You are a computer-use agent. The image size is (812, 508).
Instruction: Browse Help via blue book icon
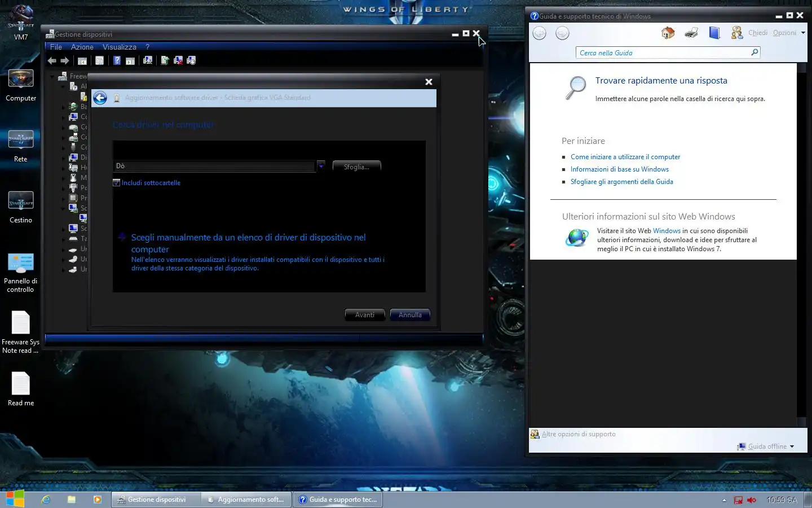click(714, 33)
